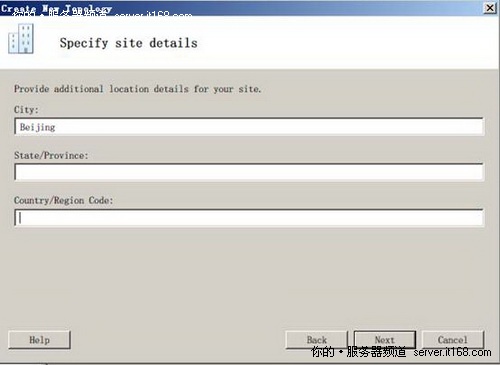This screenshot has width=500, height=365.
Task: Go Back to the previous wizard step
Action: [x=317, y=340]
